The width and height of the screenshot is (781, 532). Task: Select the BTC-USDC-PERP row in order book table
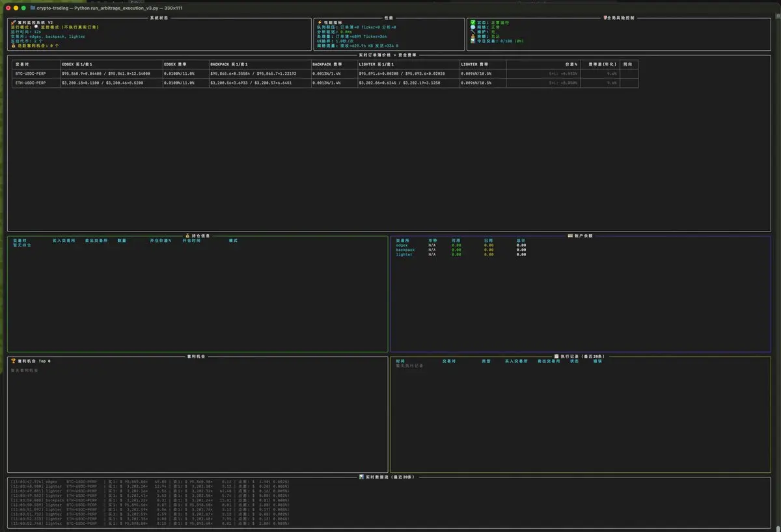(x=31, y=73)
